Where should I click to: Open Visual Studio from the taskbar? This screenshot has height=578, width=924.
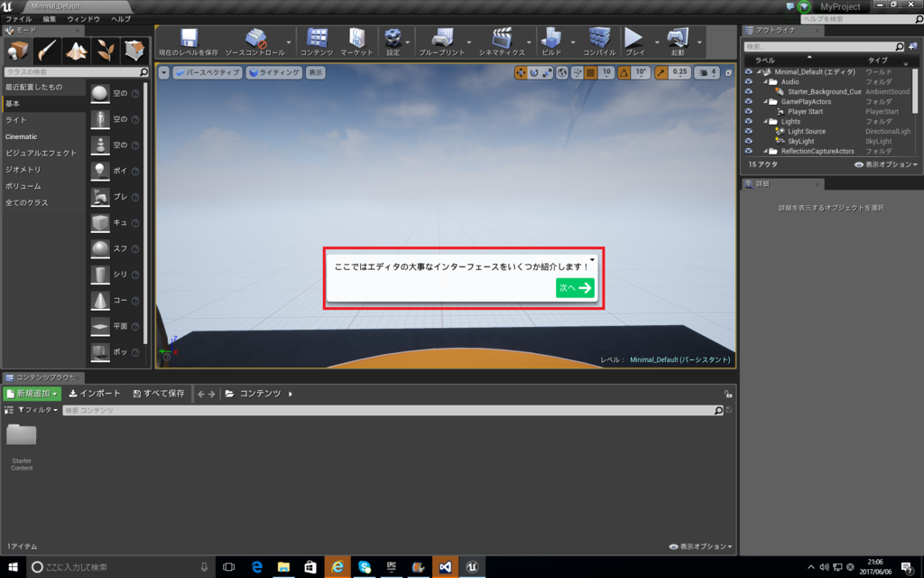(446, 567)
